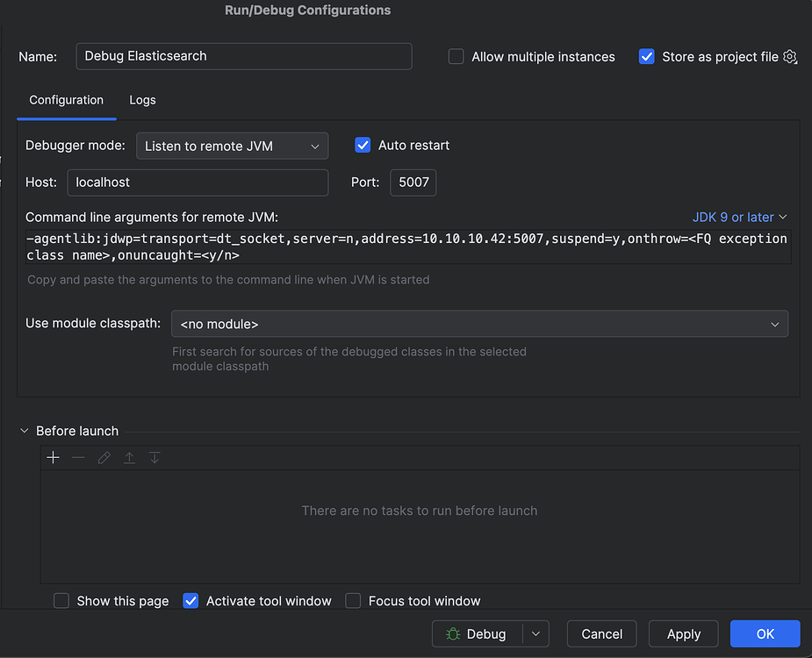Enable Focus tool window
812x658 pixels.
(x=353, y=601)
